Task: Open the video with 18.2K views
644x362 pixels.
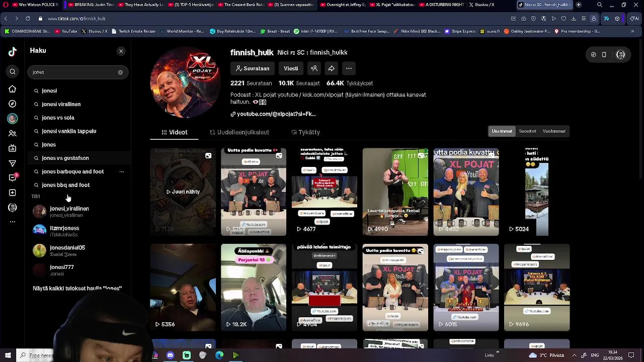Action: [x=254, y=288]
